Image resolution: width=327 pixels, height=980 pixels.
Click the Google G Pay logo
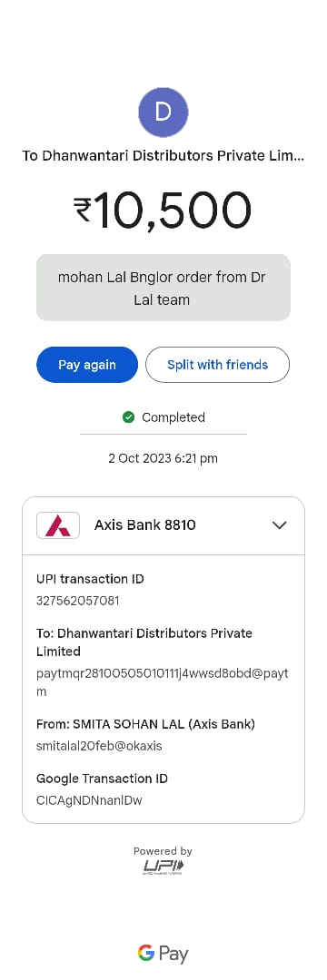(x=163, y=954)
